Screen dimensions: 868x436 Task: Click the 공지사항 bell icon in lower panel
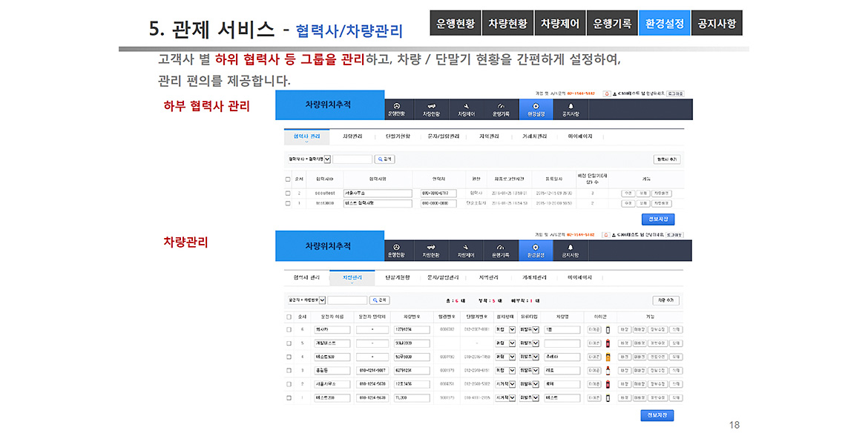pyautogui.click(x=571, y=248)
